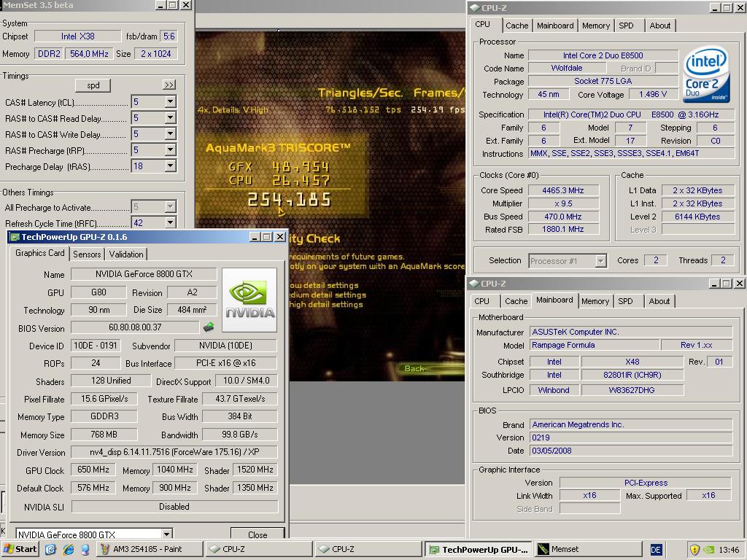Select Graphics Card tab in GPU-Z

click(x=39, y=253)
